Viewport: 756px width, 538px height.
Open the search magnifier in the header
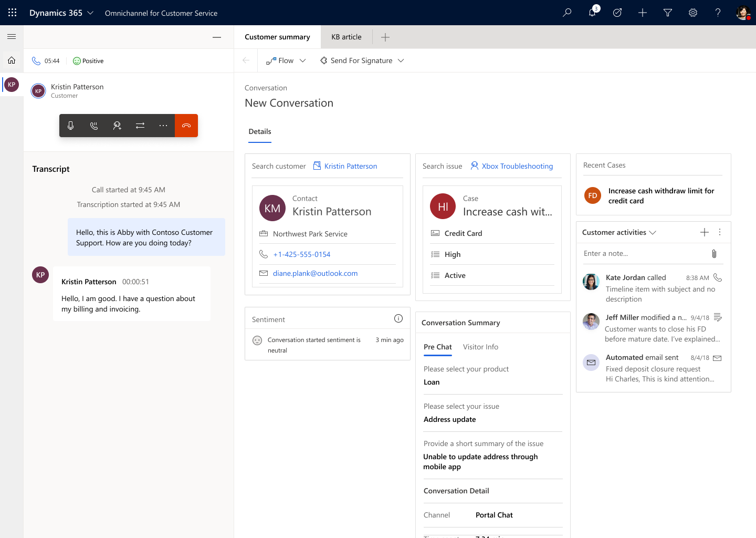[567, 13]
